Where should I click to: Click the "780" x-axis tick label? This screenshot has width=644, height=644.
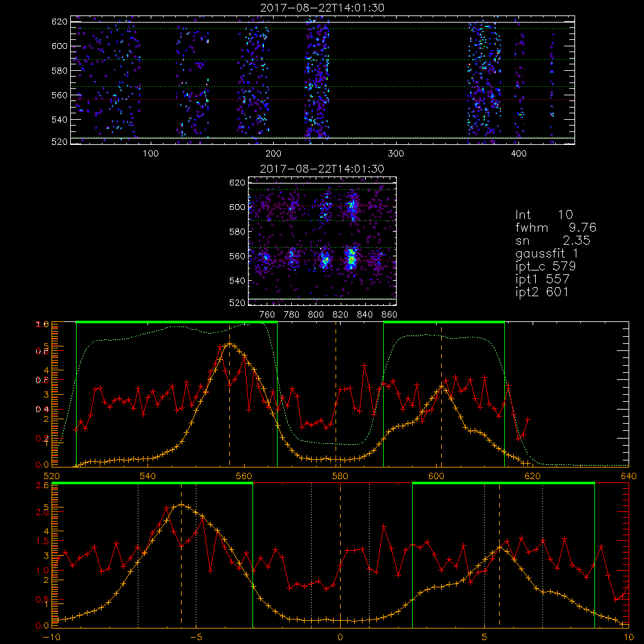click(x=292, y=315)
